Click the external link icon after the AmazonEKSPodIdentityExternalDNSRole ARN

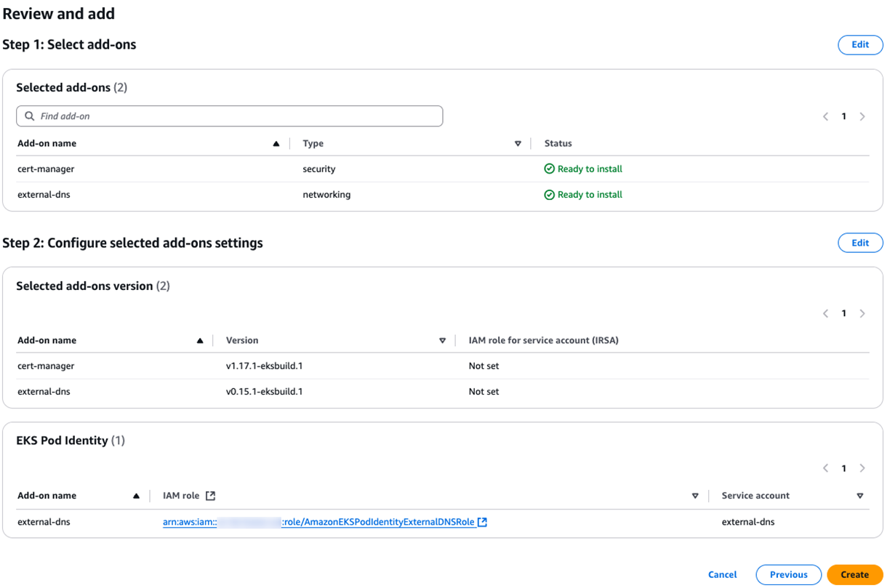(x=481, y=521)
